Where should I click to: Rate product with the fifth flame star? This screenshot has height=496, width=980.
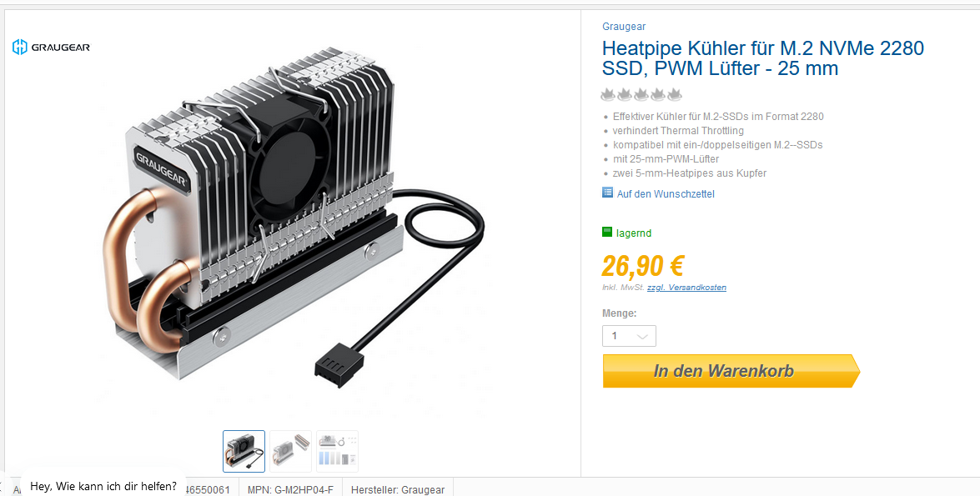[x=675, y=95]
